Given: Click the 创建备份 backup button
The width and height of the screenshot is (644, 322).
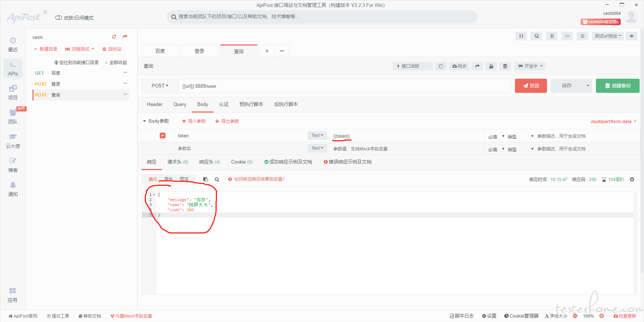Looking at the screenshot, I should [x=618, y=86].
